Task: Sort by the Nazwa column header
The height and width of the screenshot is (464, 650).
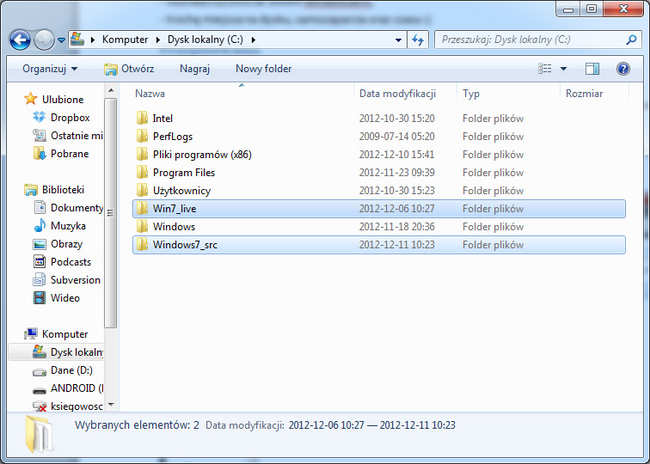Action: pyautogui.click(x=150, y=94)
